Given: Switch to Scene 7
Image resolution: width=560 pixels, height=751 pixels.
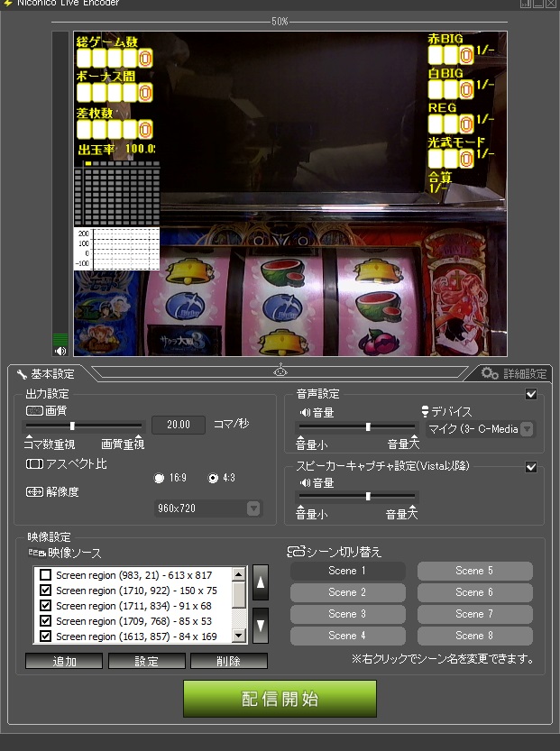Looking at the screenshot, I should pyautogui.click(x=474, y=614).
